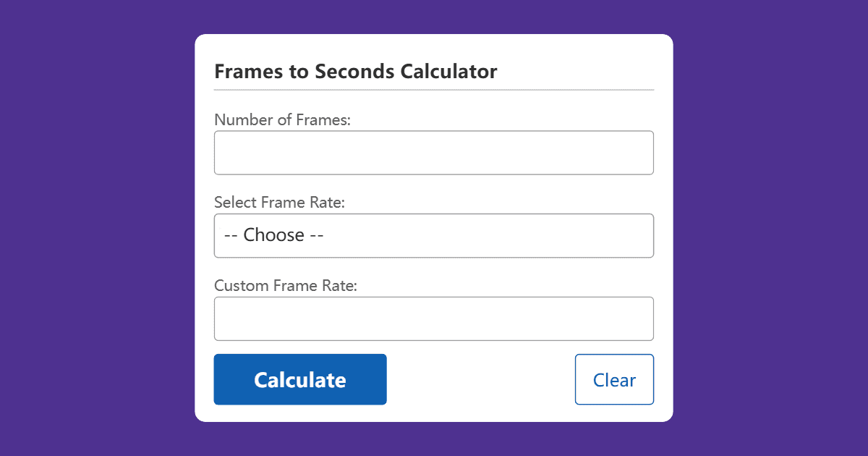Click the Custom Frame Rate entry field
This screenshot has height=456, width=868.
pos(434,318)
